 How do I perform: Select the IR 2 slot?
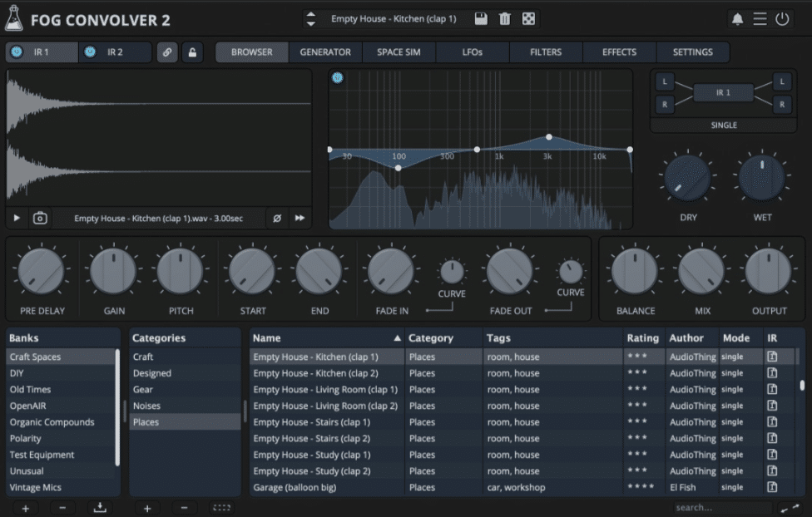[x=115, y=52]
